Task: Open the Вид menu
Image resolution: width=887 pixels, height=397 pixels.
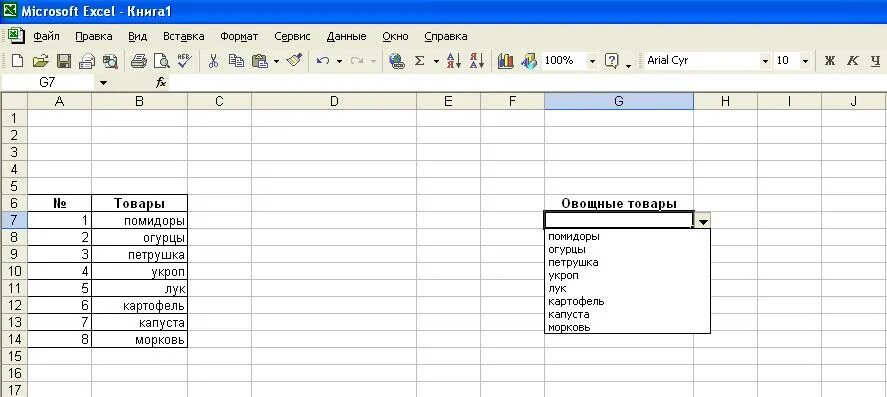Action: [x=137, y=36]
